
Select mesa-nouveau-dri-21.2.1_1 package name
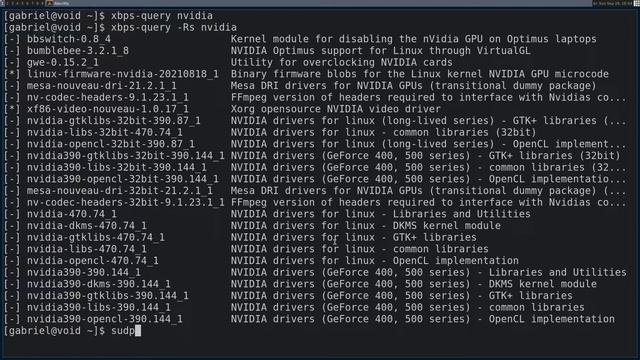pos(102,86)
